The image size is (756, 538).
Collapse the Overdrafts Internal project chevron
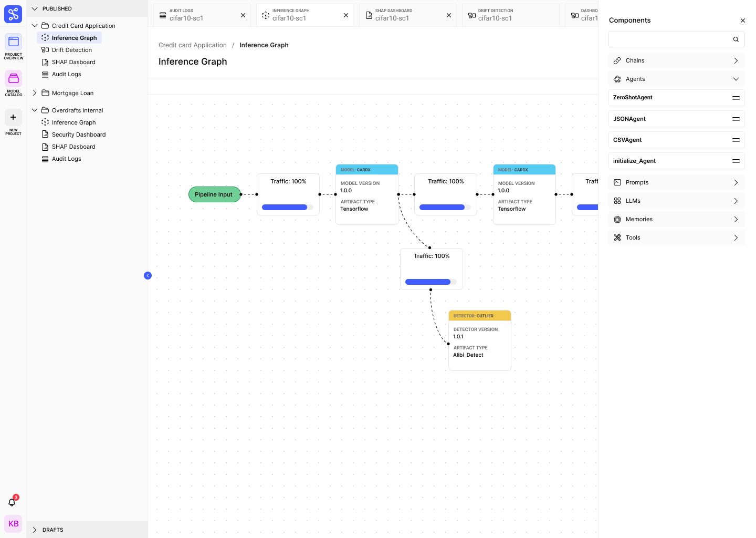(x=35, y=110)
